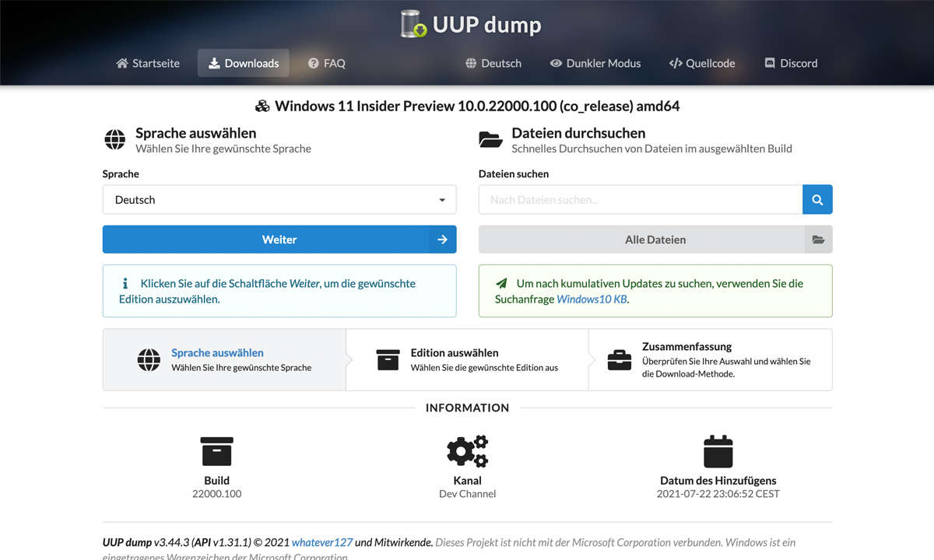The height and width of the screenshot is (560, 934).
Task: Click the search magnifier button
Action: coord(817,199)
